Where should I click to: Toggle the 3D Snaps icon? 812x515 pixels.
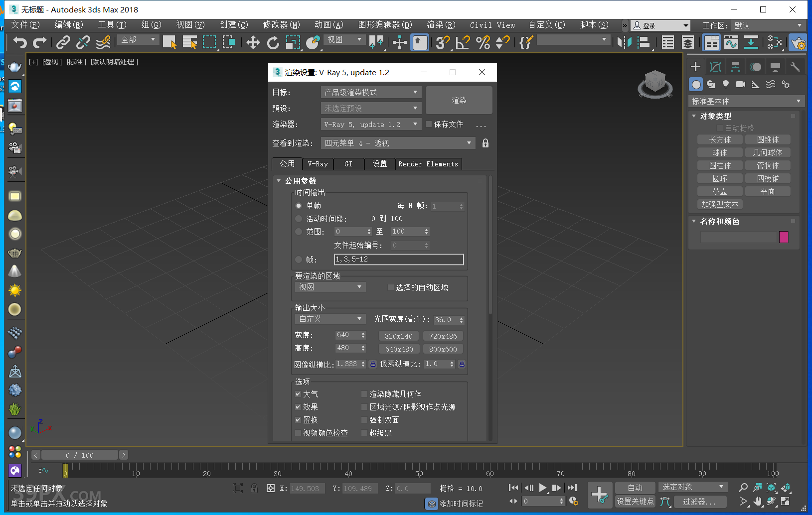point(443,43)
